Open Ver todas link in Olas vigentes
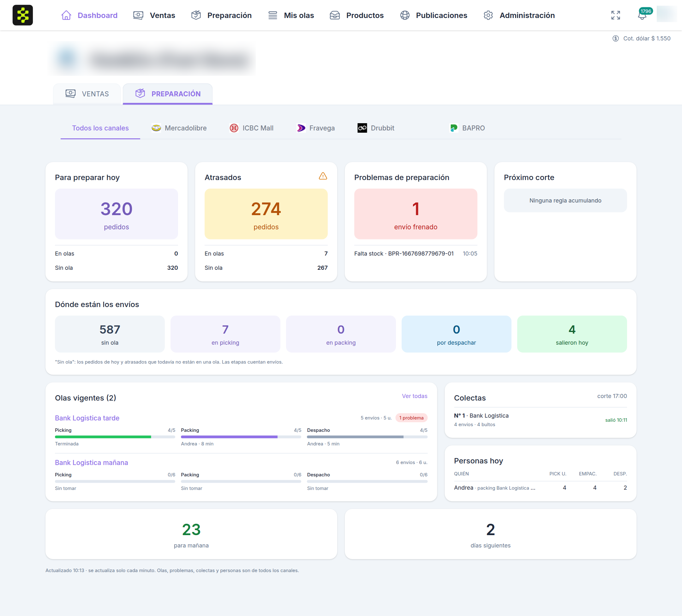The width and height of the screenshot is (682, 616). pyautogui.click(x=414, y=396)
